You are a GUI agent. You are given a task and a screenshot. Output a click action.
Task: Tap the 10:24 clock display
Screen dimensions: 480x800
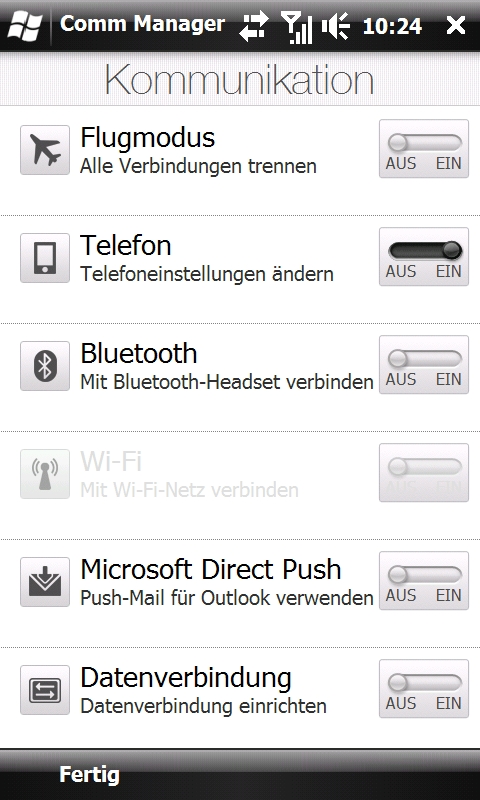click(392, 26)
